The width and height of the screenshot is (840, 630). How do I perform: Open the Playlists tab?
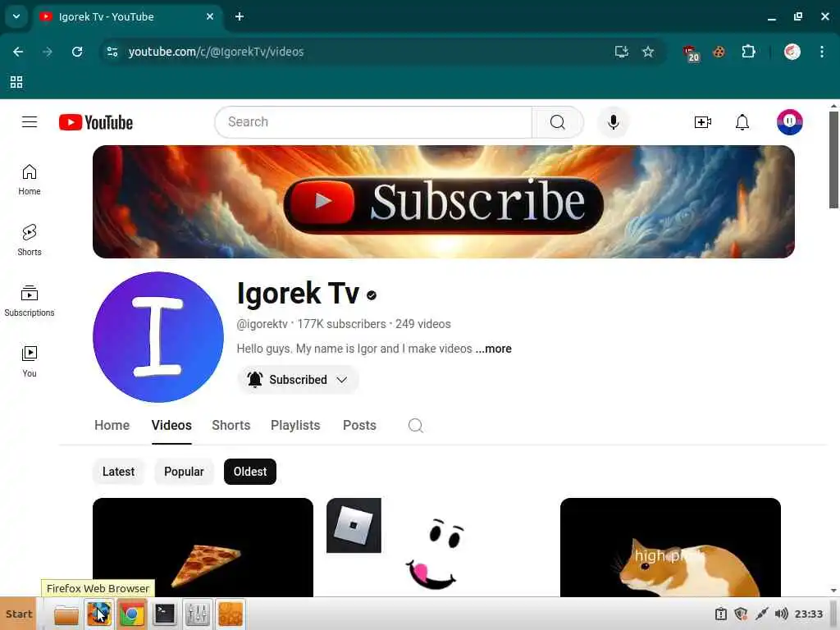(295, 426)
